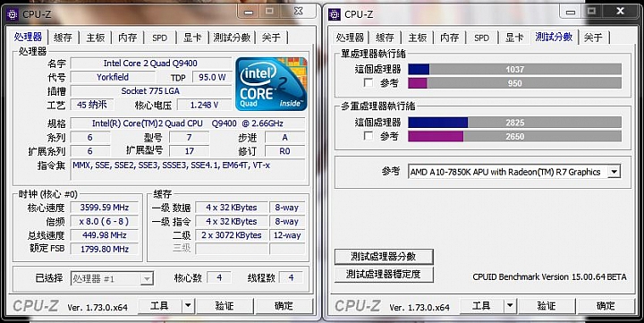Click the 測試處理器分數 benchmark button

[384, 257]
